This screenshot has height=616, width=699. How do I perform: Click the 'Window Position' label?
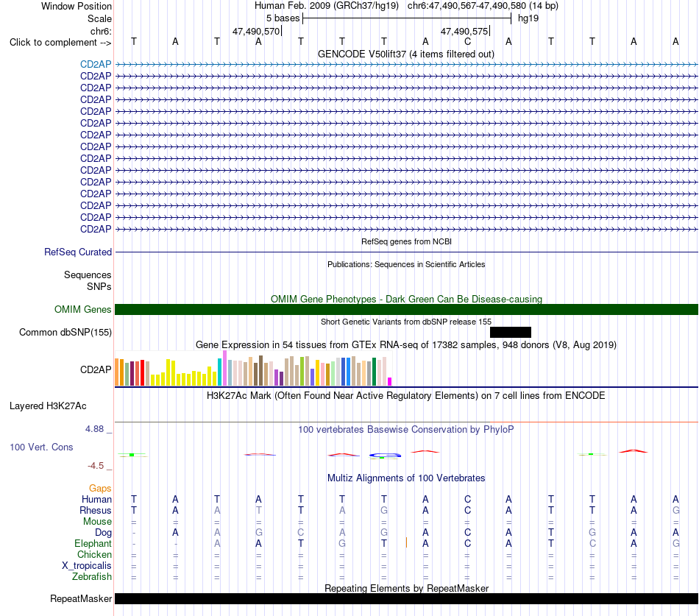point(77,6)
